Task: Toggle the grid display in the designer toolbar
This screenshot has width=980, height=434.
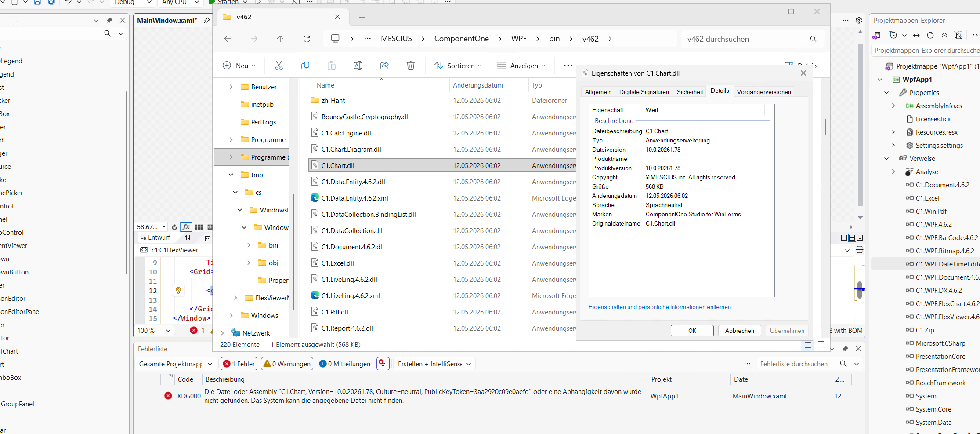Action: (199, 227)
